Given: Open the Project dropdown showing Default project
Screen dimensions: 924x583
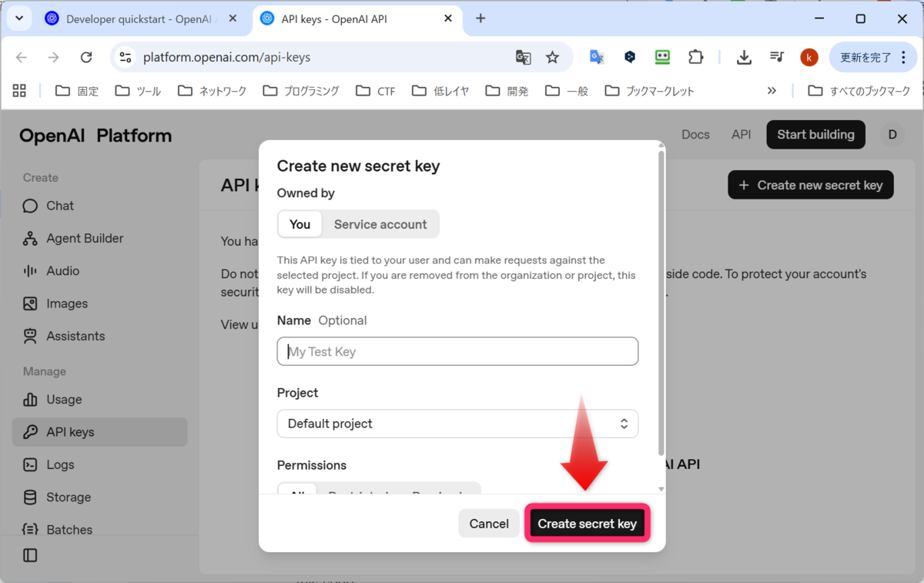Looking at the screenshot, I should click(x=457, y=424).
